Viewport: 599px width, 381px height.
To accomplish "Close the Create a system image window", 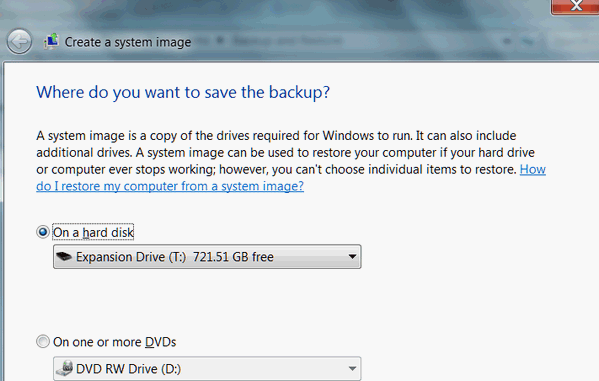I will [575, 6].
